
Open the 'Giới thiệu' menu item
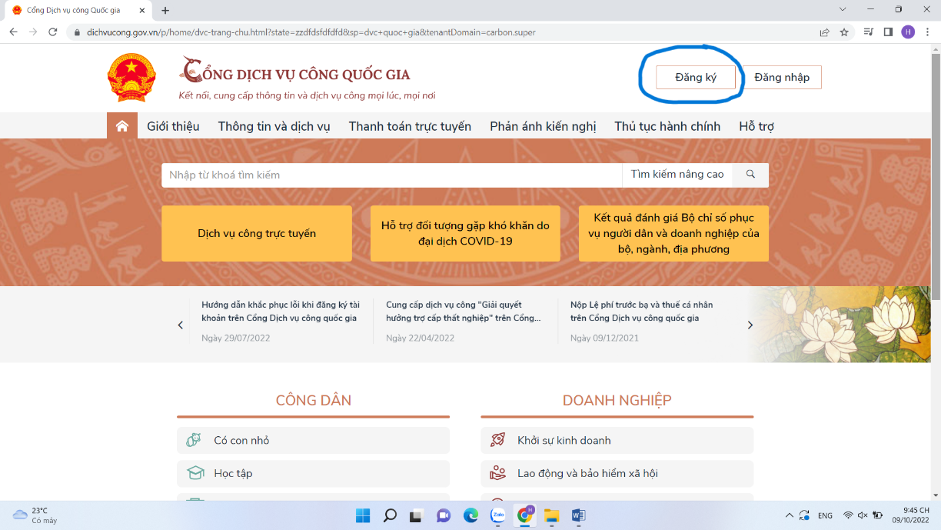[173, 126]
